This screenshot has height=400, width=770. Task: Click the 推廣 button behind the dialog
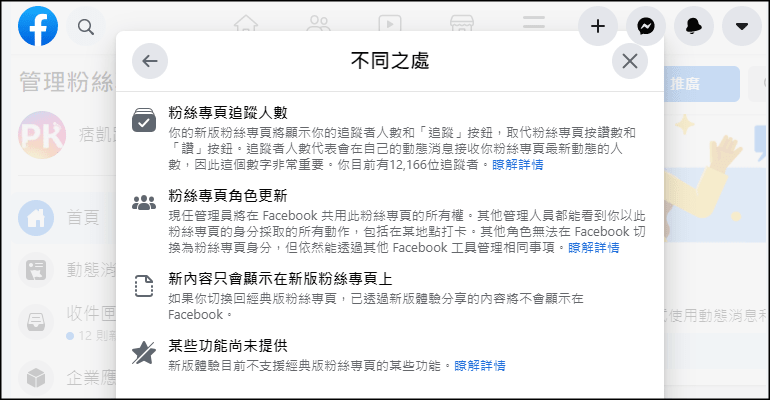[x=701, y=84]
